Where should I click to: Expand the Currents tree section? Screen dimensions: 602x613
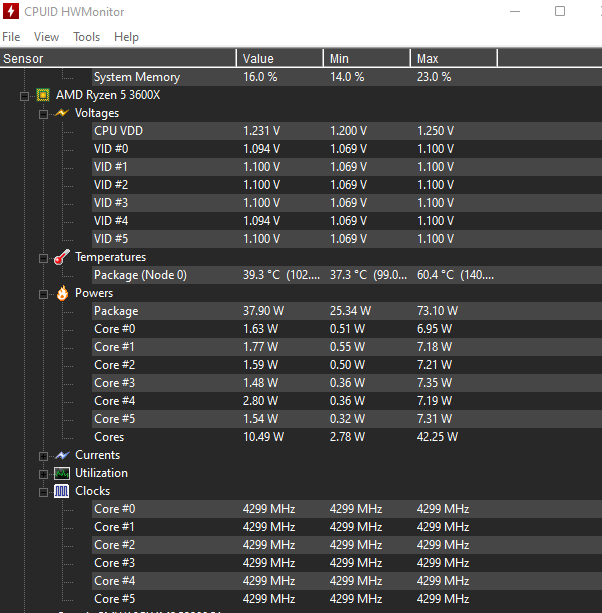pos(43,456)
